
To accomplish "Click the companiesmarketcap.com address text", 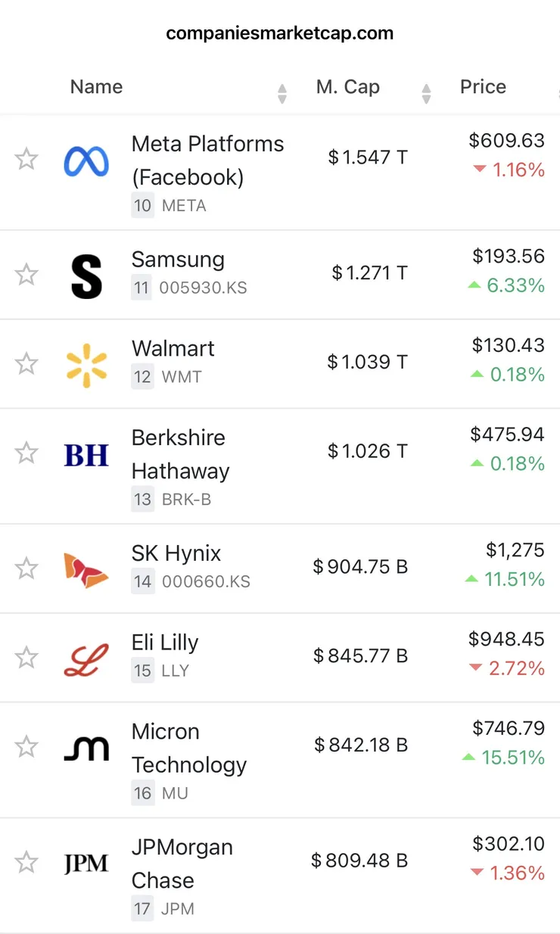I will pos(280,33).
